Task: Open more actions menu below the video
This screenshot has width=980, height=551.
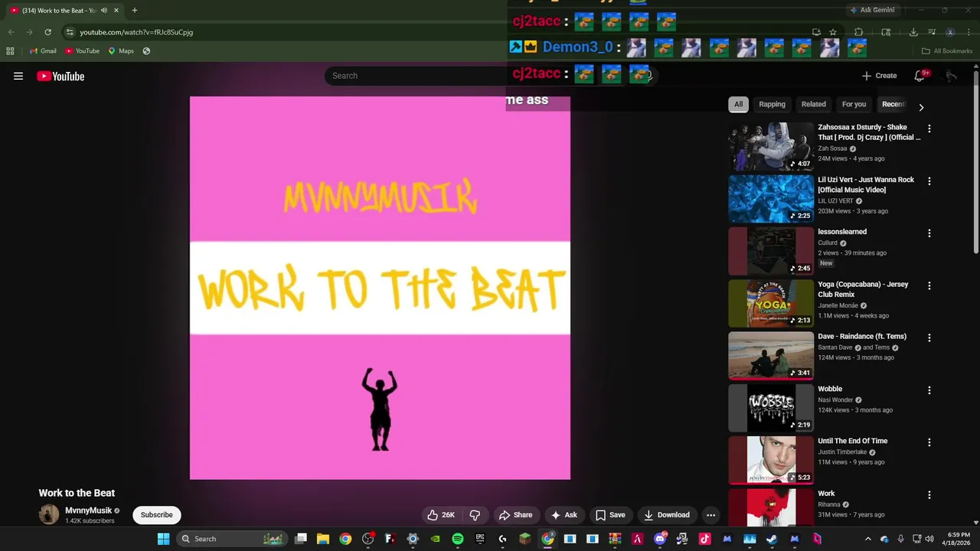Action: pyautogui.click(x=710, y=515)
